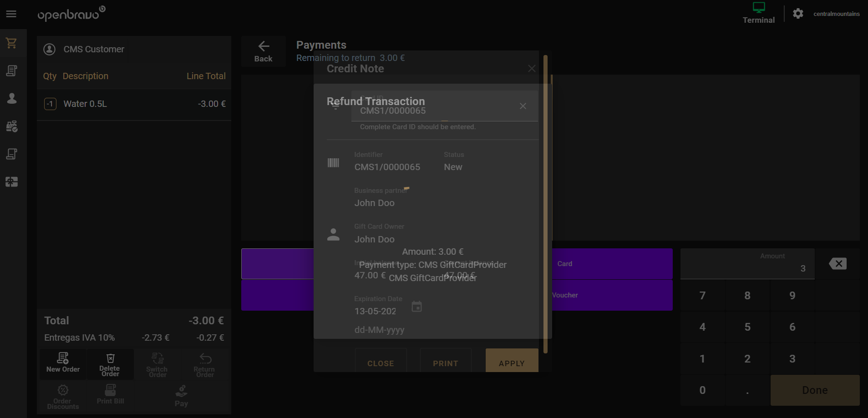Click the backspace key icon

click(x=838, y=264)
